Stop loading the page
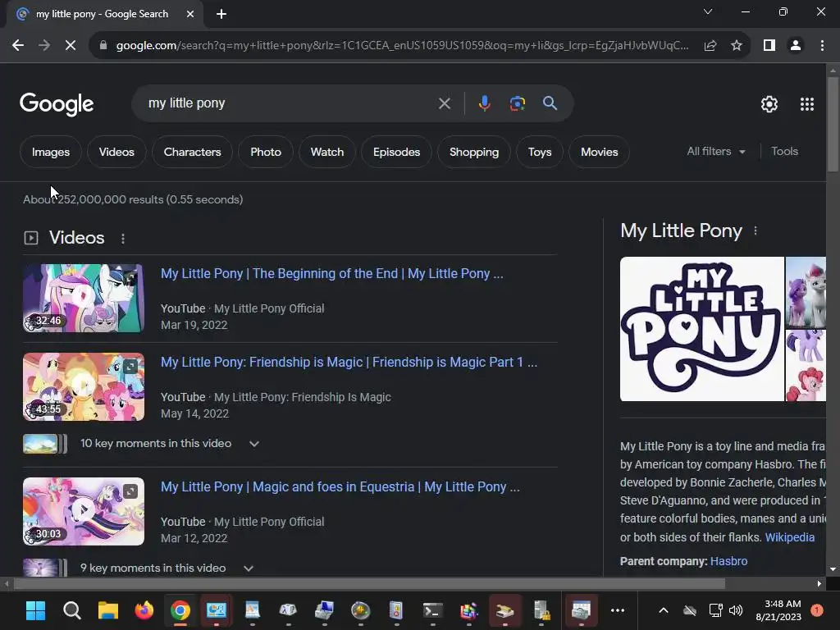This screenshot has height=630, width=840. (71, 46)
